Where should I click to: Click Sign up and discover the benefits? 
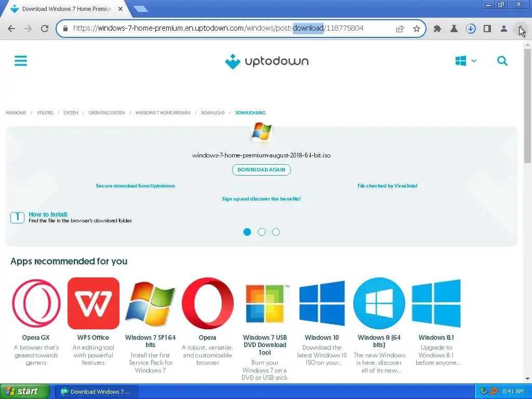point(261,198)
